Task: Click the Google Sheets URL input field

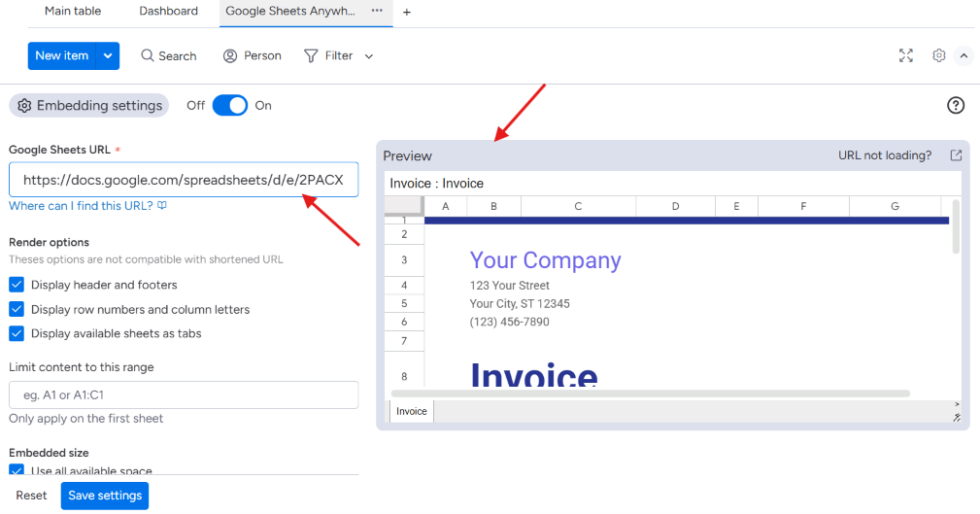Action: pyautogui.click(x=184, y=180)
